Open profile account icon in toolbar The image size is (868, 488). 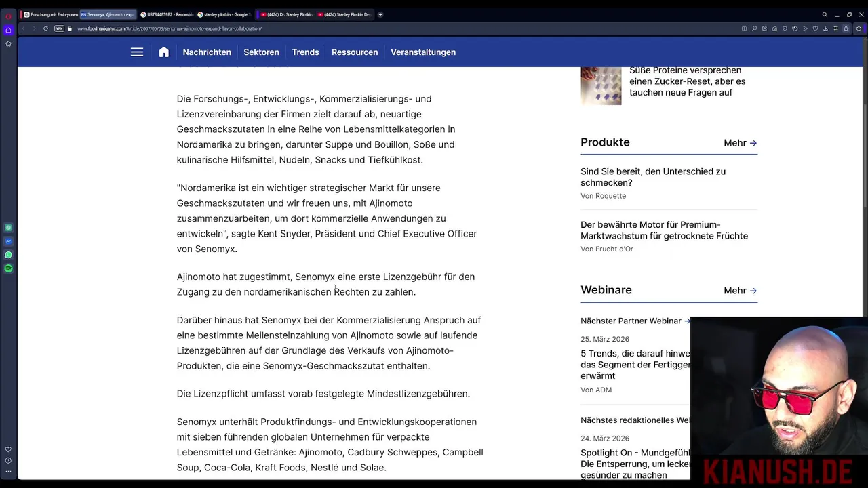[x=846, y=28]
